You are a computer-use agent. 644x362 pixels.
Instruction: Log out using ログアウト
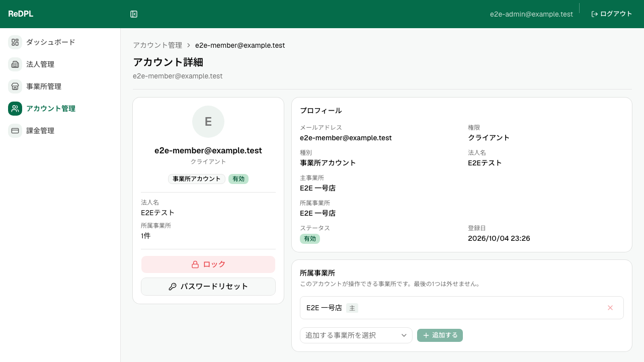612,14
